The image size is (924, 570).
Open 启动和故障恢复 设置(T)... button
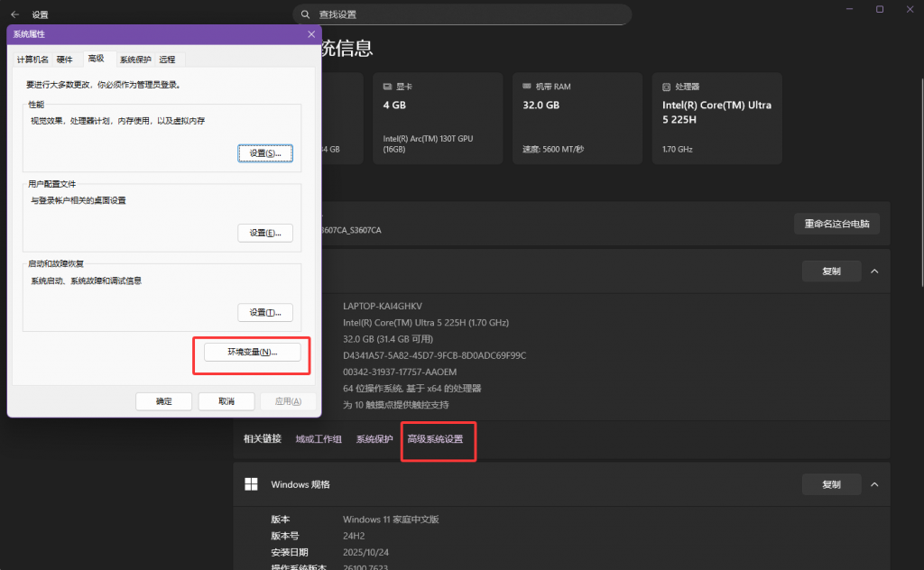click(x=265, y=312)
